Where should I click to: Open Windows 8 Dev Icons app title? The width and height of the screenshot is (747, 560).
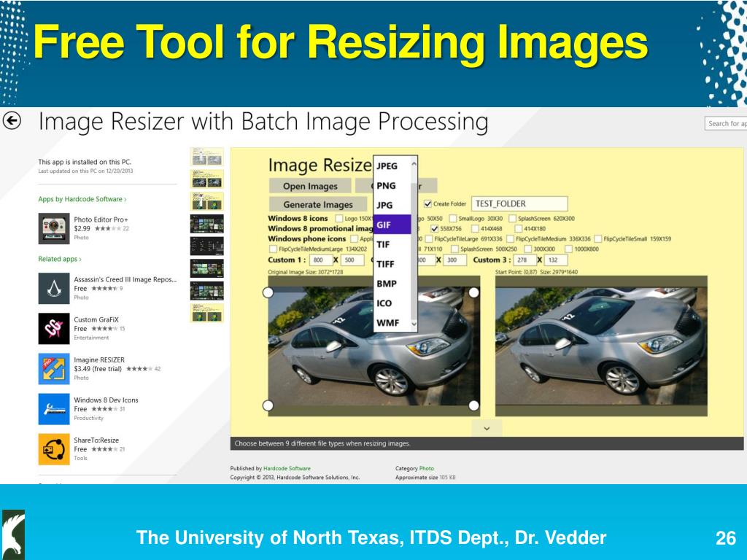[106, 400]
